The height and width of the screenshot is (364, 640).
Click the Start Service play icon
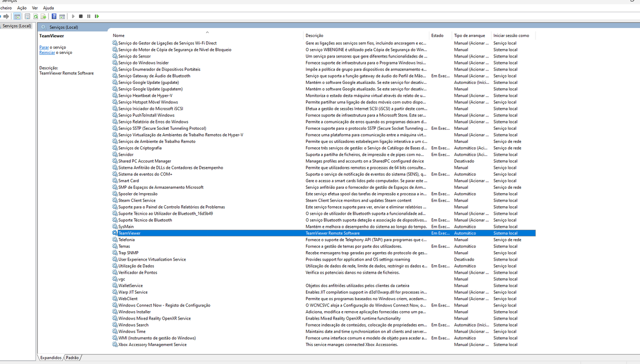coord(73,16)
